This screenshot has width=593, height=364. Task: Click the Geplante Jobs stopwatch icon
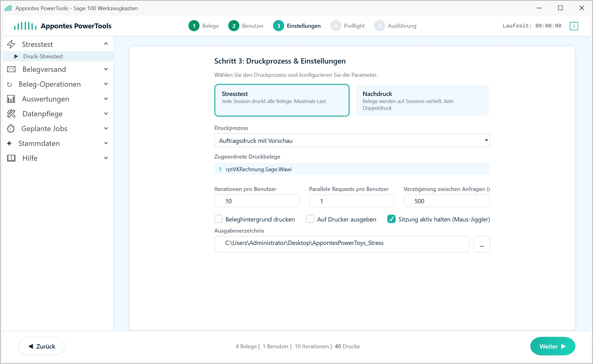coord(11,129)
